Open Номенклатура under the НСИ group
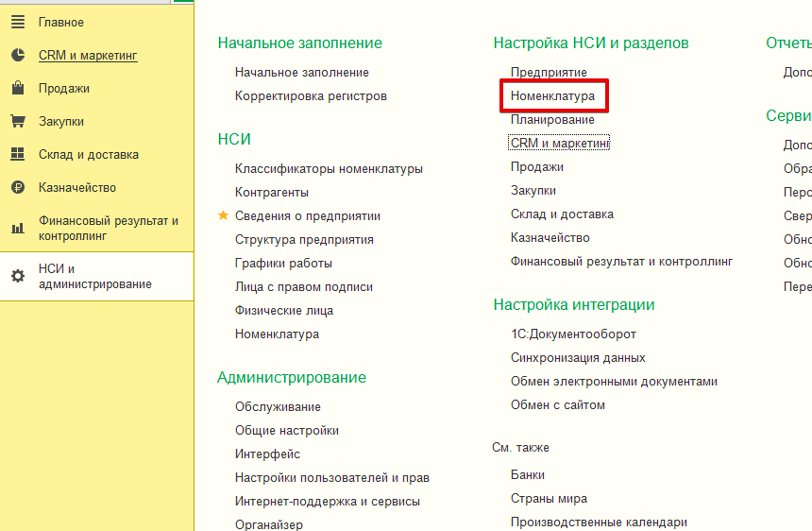Screen dimensions: 812x531 click(277, 334)
